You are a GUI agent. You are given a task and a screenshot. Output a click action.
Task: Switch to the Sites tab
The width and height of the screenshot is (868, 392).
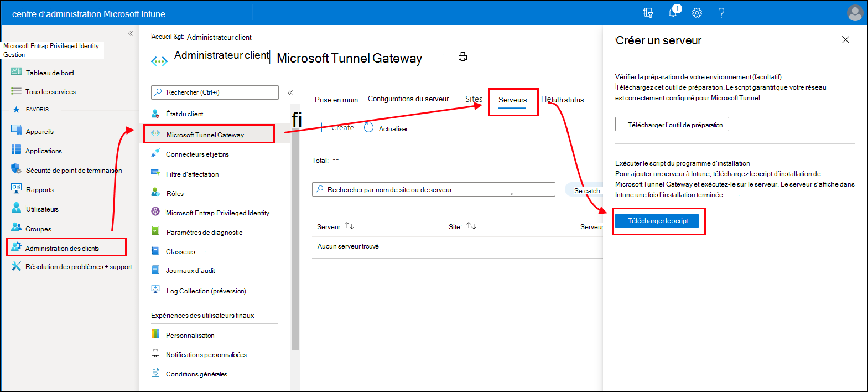(x=474, y=99)
